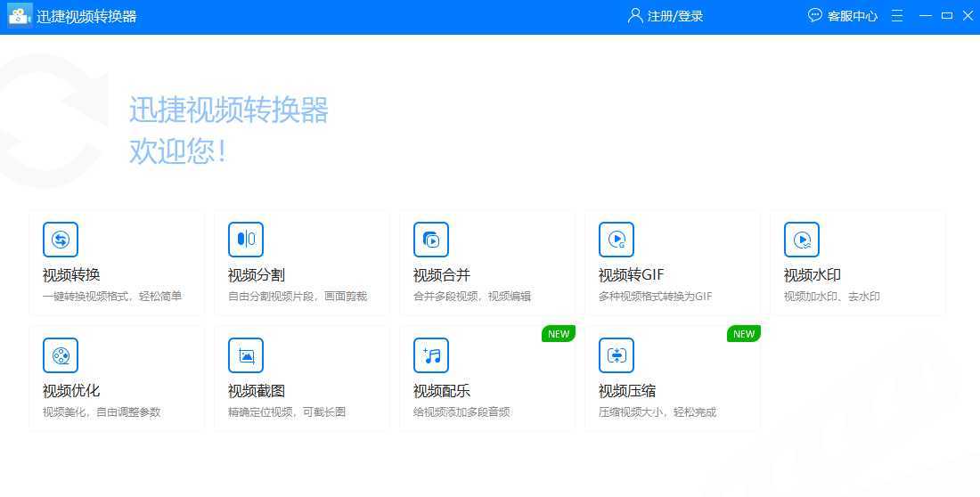Viewport: 980px width, 497px height.
Task: Launch the 视频配乐 music note icon
Action: point(431,355)
